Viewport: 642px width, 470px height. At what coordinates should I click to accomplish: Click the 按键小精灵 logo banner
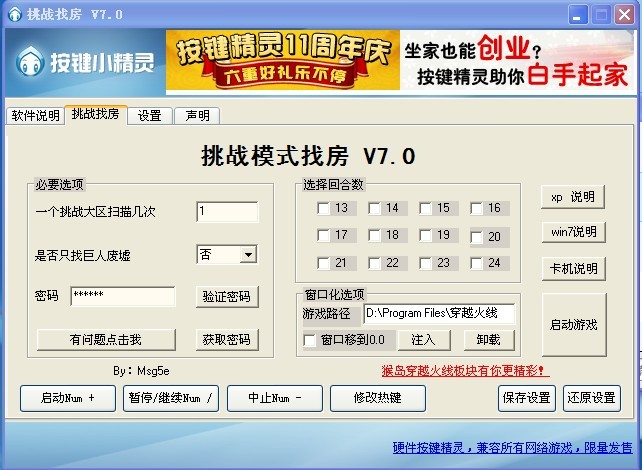(x=85, y=62)
